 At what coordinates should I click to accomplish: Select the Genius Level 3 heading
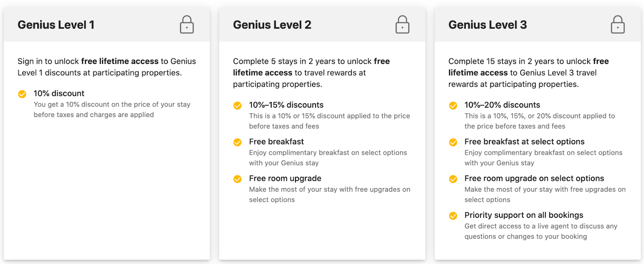tap(487, 25)
